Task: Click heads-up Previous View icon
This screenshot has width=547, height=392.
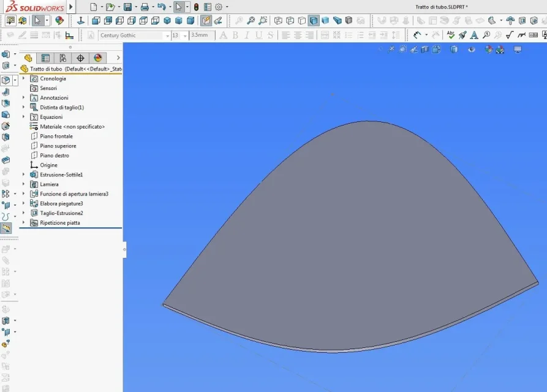Action: pyautogui.click(x=413, y=50)
